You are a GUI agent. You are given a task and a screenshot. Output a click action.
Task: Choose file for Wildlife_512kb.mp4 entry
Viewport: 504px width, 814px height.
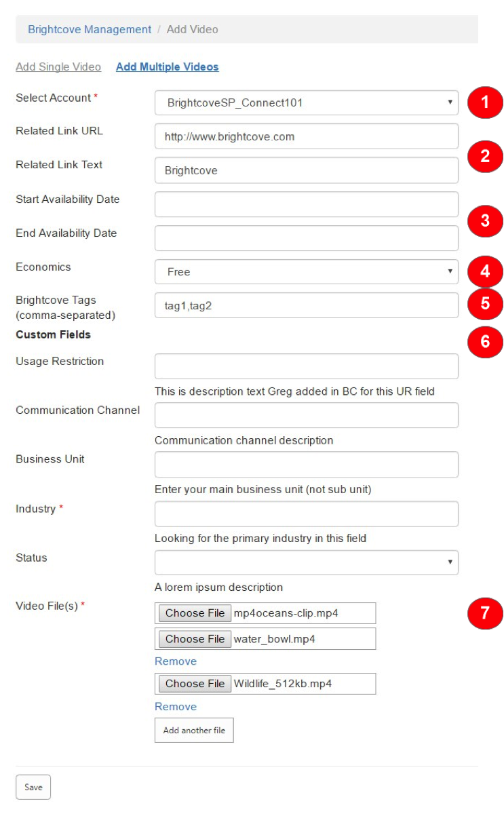coord(195,684)
